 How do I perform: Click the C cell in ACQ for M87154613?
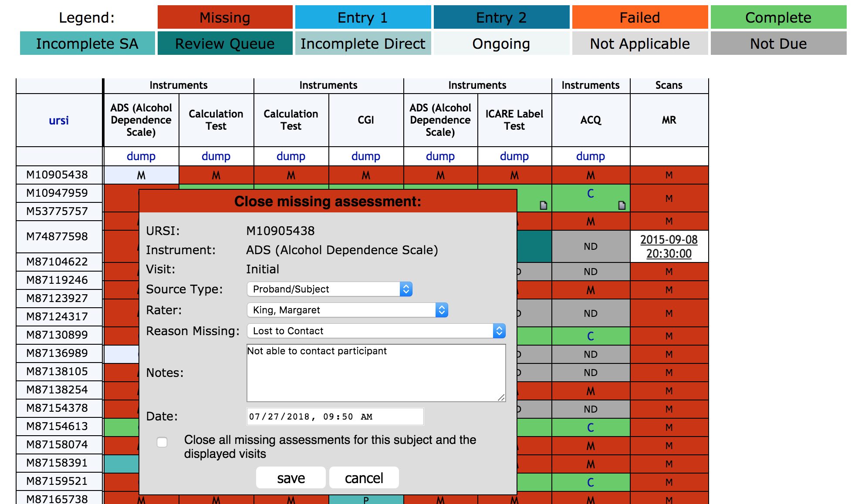(591, 427)
